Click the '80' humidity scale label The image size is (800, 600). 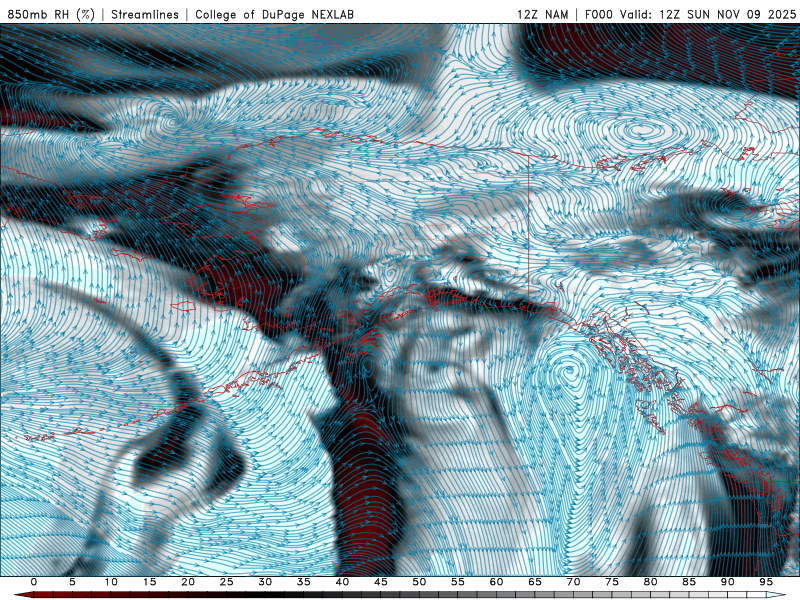[650, 582]
